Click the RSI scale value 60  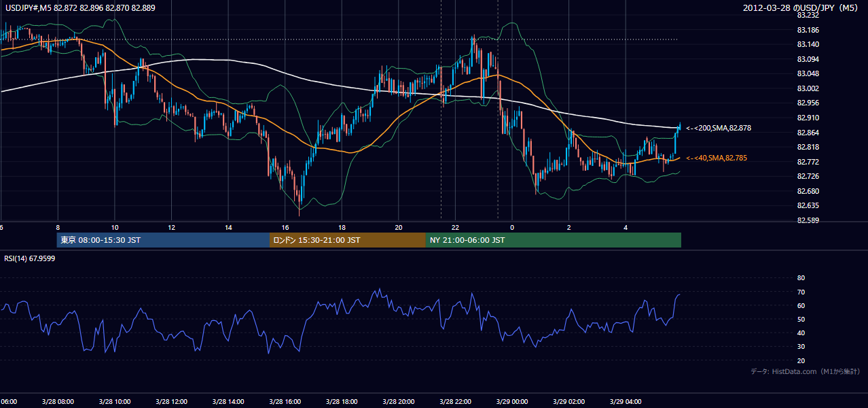(x=801, y=305)
